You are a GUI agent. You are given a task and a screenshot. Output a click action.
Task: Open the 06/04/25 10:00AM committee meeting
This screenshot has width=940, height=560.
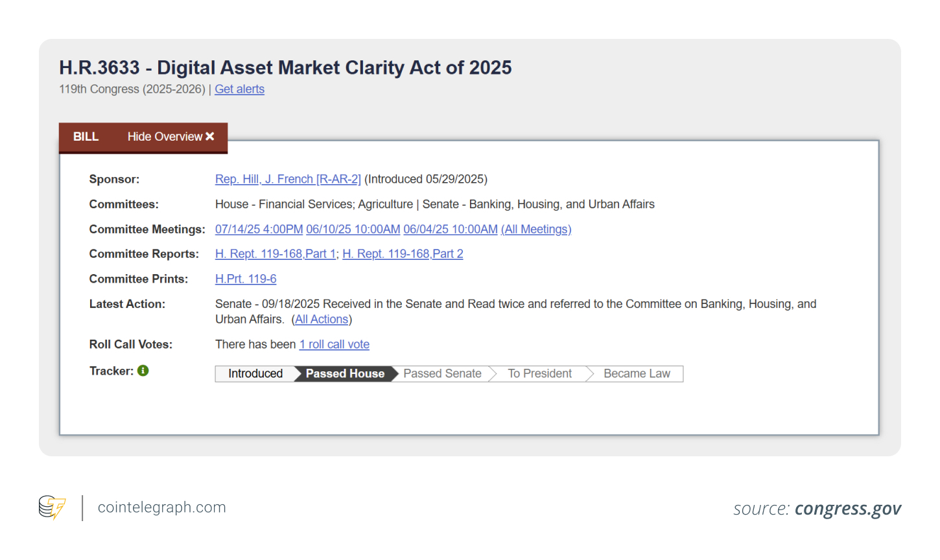point(451,229)
